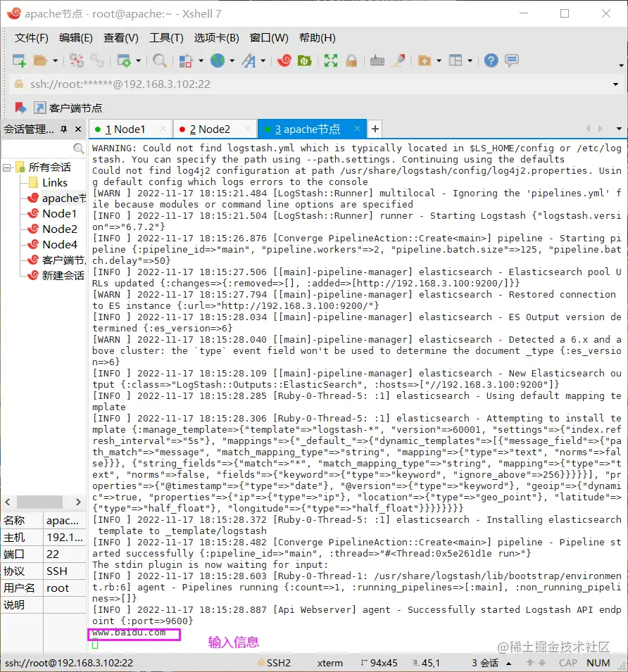Screen dimensions: 628x672
Task: Open the 工具(T) menu
Action: (166, 38)
